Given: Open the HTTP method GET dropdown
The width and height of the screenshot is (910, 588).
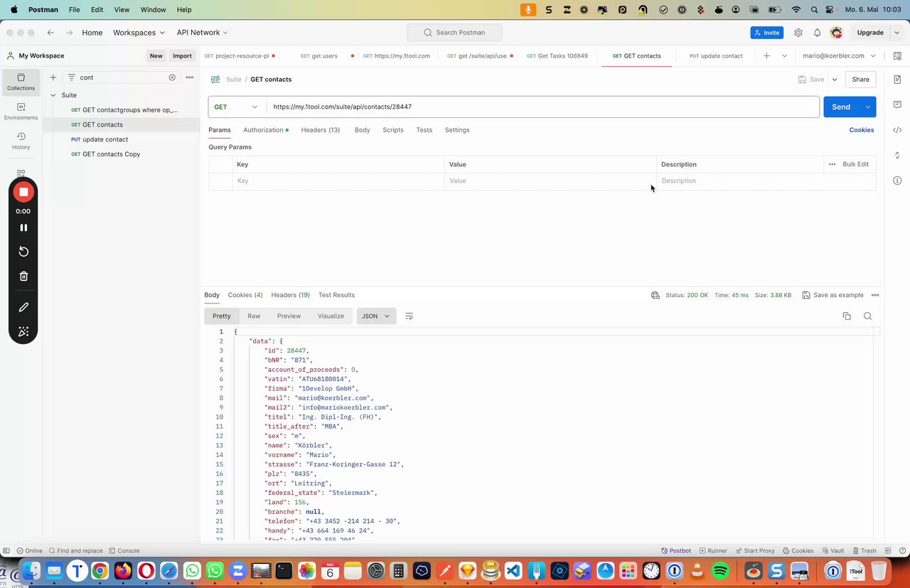Looking at the screenshot, I should (237, 107).
